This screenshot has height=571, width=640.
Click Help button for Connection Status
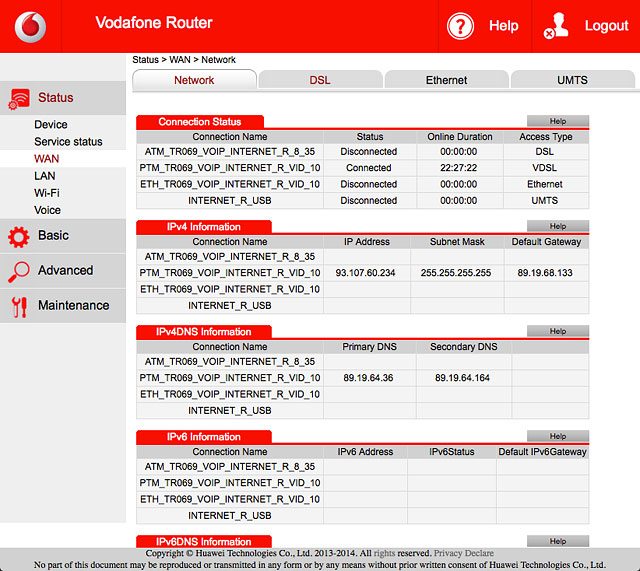click(558, 121)
